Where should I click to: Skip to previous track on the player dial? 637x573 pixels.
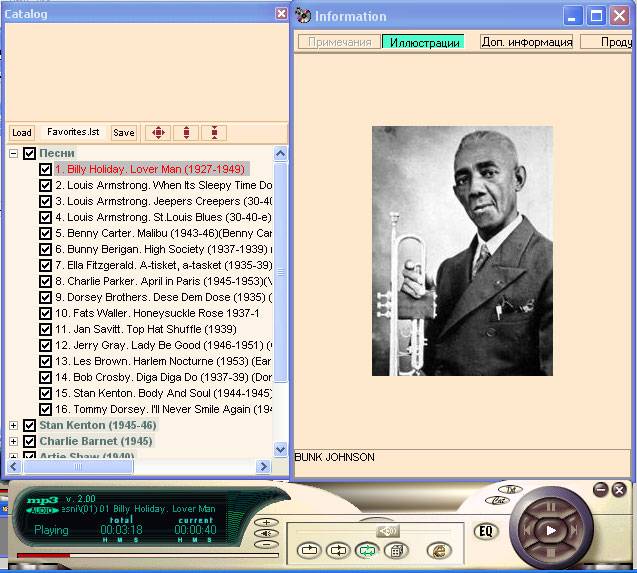(527, 530)
